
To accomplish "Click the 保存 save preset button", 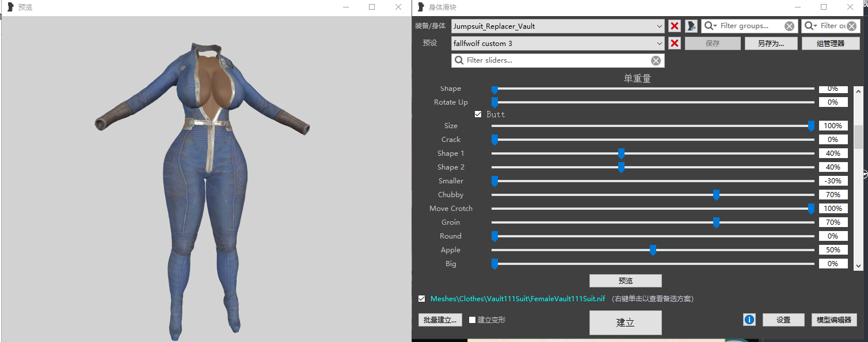I will (x=713, y=43).
